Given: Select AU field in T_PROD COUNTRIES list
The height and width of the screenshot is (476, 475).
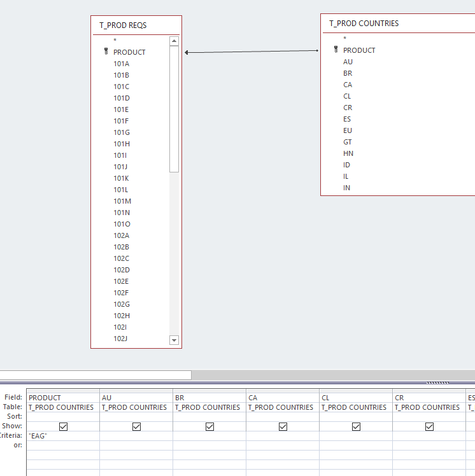Looking at the screenshot, I should pyautogui.click(x=348, y=62).
